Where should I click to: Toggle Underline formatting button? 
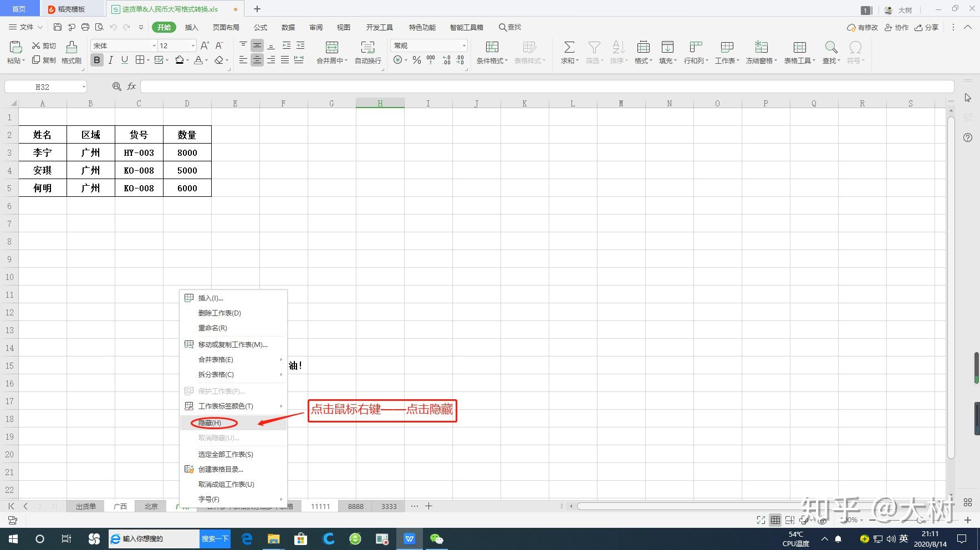[x=125, y=60]
